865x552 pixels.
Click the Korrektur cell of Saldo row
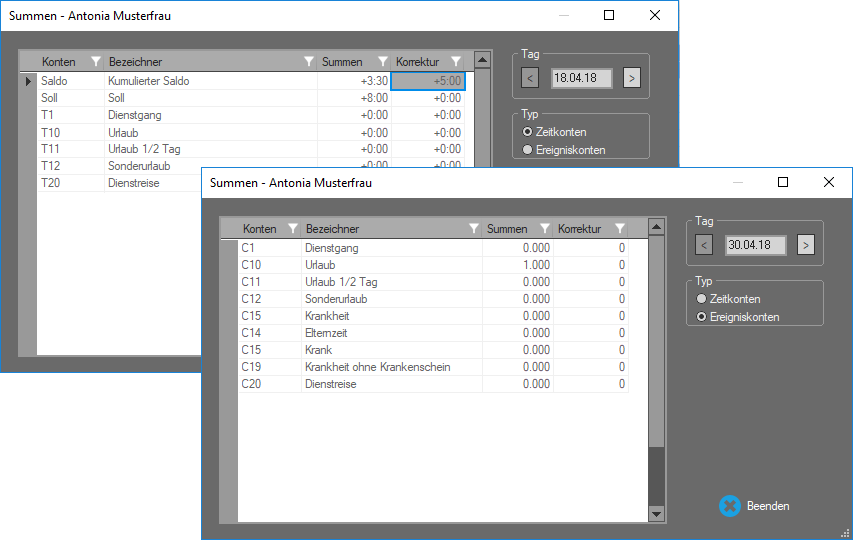tap(428, 81)
